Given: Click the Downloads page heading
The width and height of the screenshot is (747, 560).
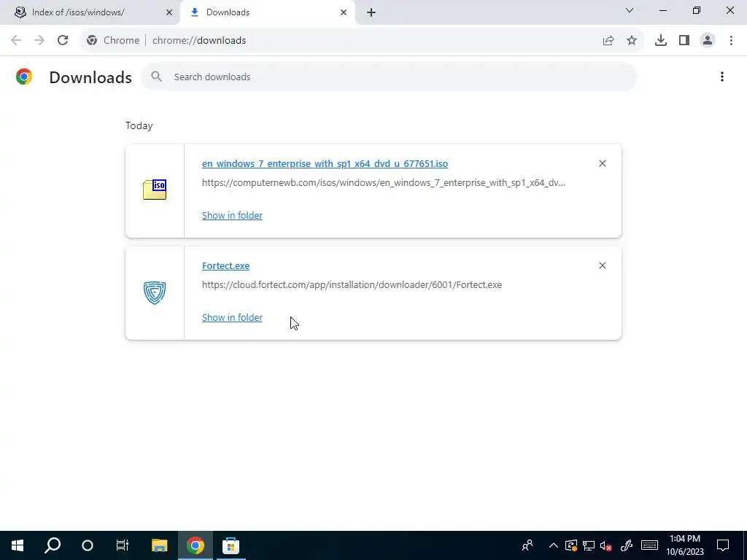Looking at the screenshot, I should [x=90, y=77].
